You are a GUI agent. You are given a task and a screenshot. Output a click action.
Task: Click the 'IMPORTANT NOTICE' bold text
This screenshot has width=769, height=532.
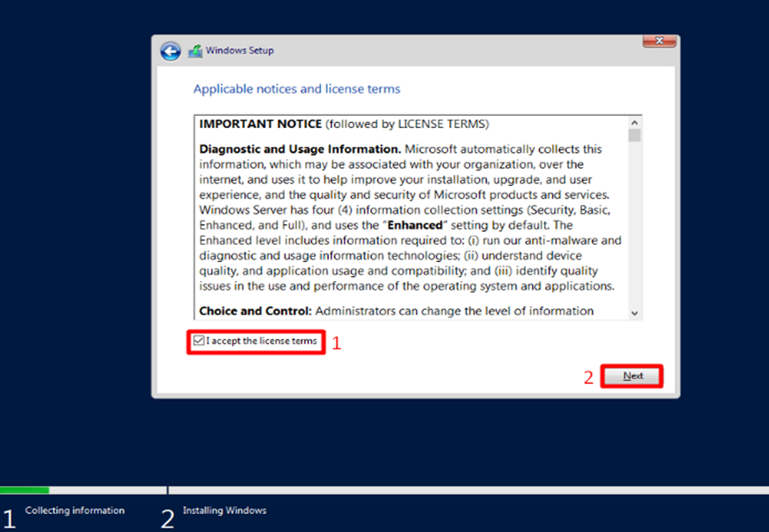pyautogui.click(x=260, y=124)
